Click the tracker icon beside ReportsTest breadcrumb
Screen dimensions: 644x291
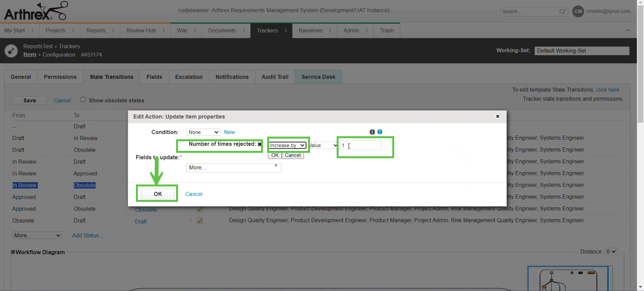[x=11, y=51]
